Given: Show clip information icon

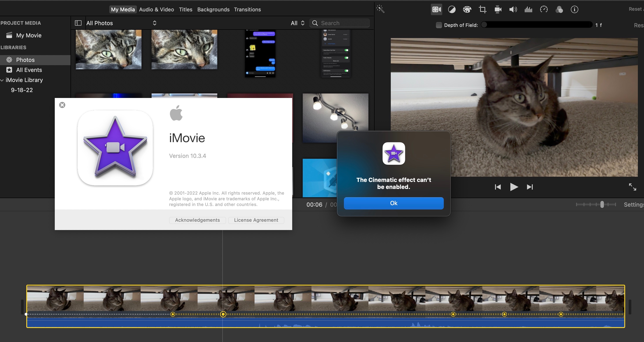Looking at the screenshot, I should (x=574, y=9).
